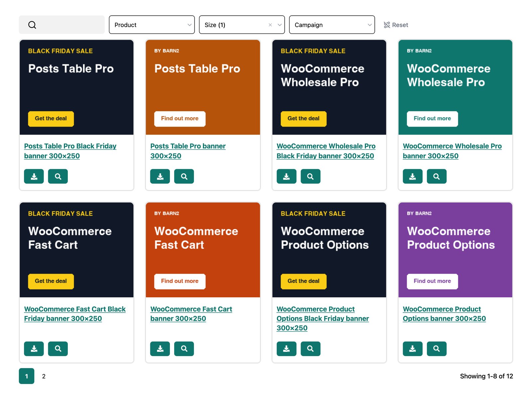The width and height of the screenshot is (532, 399).
Task: Open the Size (1) filter dropdown
Action: [x=242, y=25]
